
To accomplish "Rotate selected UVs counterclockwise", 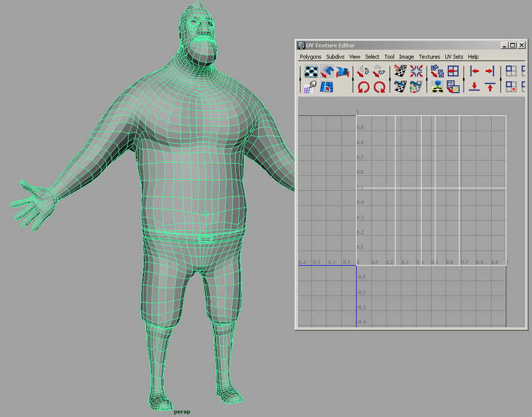I will [363, 87].
